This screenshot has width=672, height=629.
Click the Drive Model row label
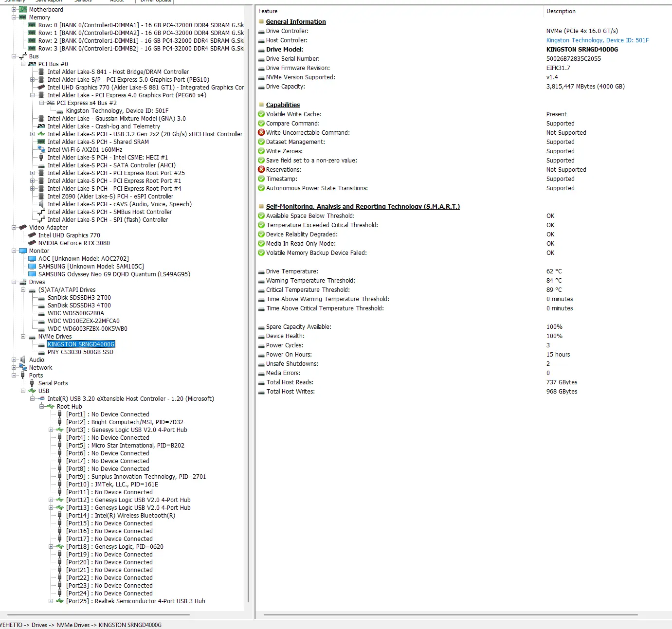pyautogui.click(x=285, y=50)
